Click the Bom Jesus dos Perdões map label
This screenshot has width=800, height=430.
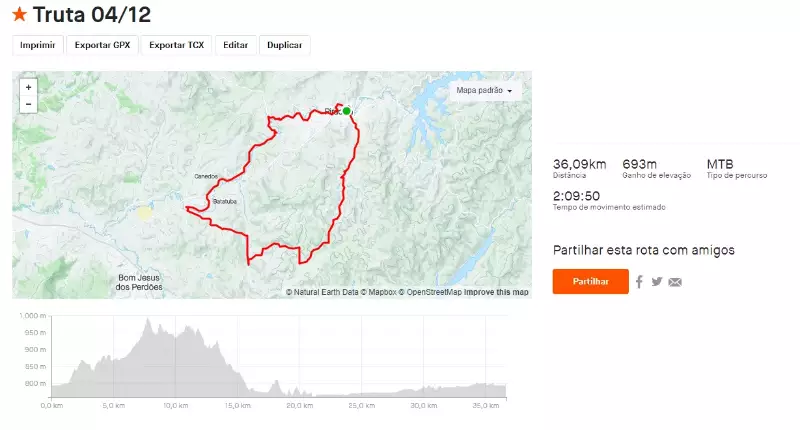(140, 282)
